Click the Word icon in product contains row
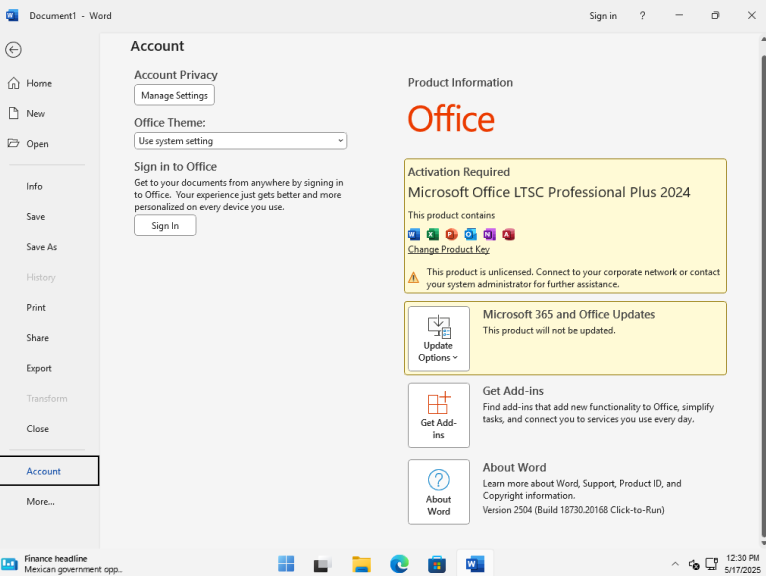The width and height of the screenshot is (766, 576). point(414,235)
